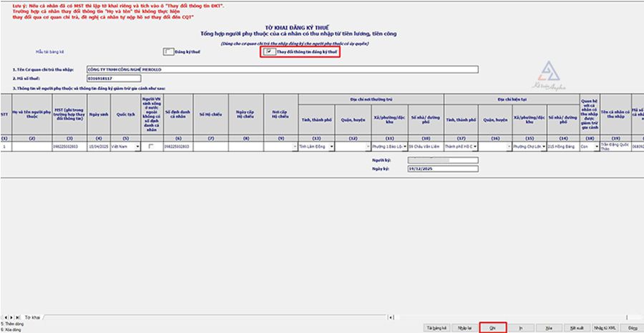This screenshot has height=333, width=644.
Task: Click the 'Ghi' save button
Action: (x=493, y=327)
